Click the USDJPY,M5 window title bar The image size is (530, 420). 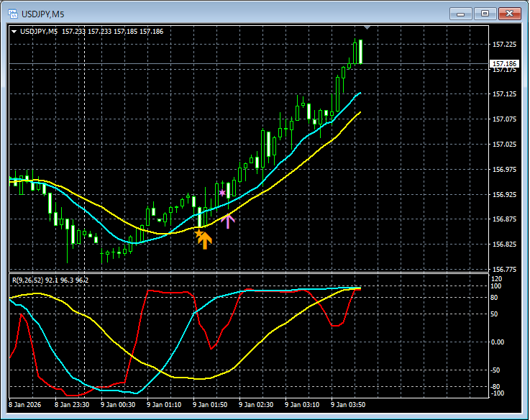pyautogui.click(x=227, y=14)
